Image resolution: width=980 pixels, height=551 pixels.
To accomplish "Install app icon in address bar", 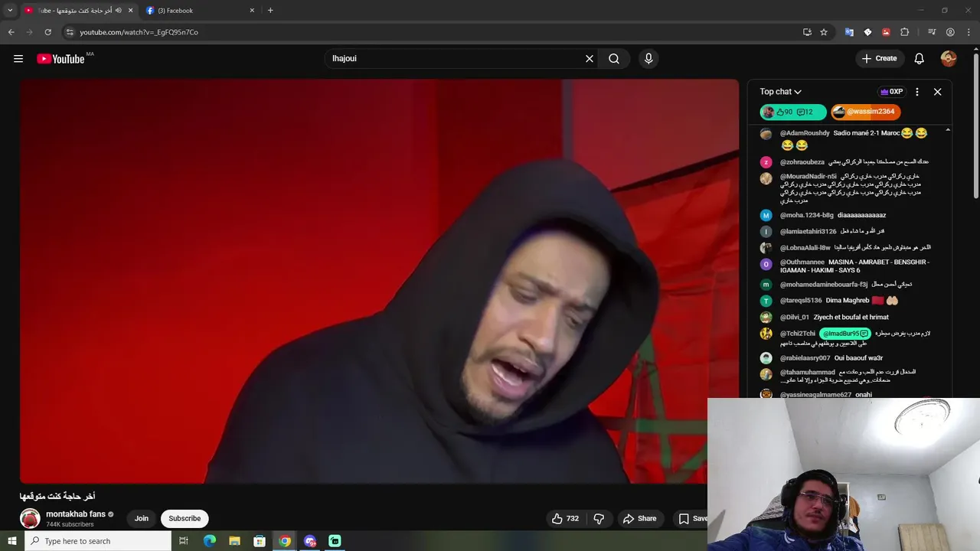I will pyautogui.click(x=807, y=32).
